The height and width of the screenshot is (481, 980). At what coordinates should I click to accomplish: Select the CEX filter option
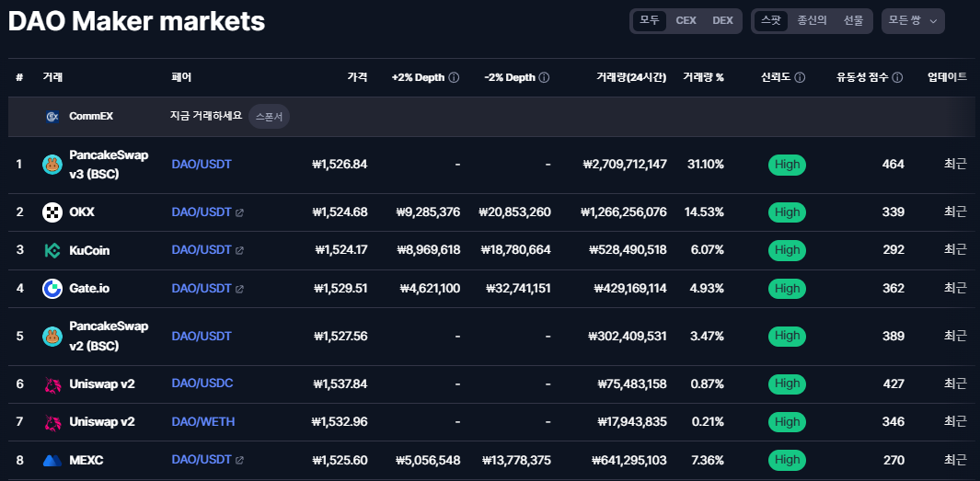point(686,20)
